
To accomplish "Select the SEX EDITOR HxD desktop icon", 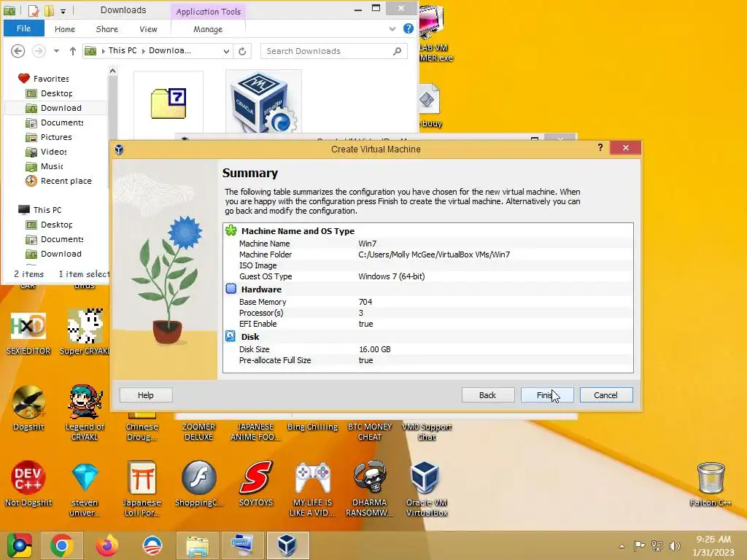I will coord(28,332).
